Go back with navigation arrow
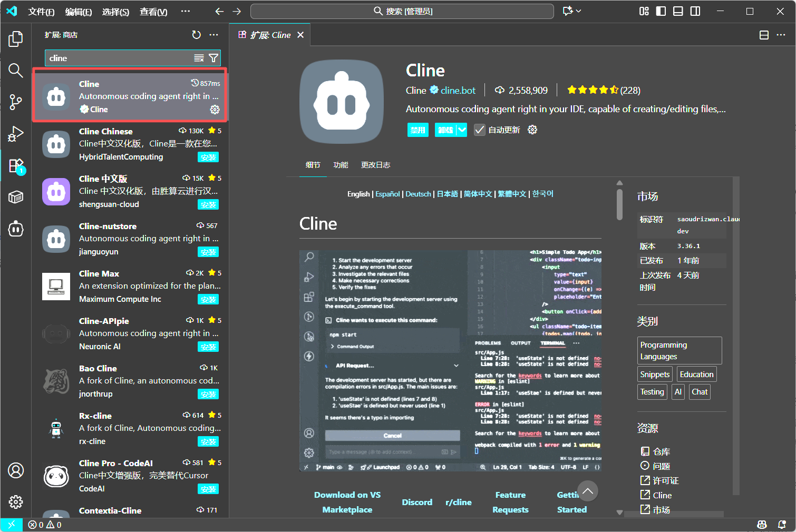796x532 pixels. pos(219,11)
